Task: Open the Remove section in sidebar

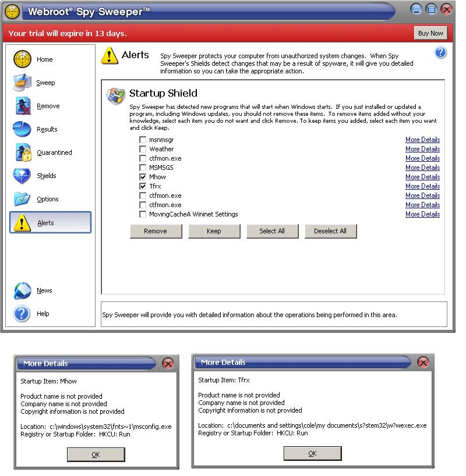Action: (48, 106)
